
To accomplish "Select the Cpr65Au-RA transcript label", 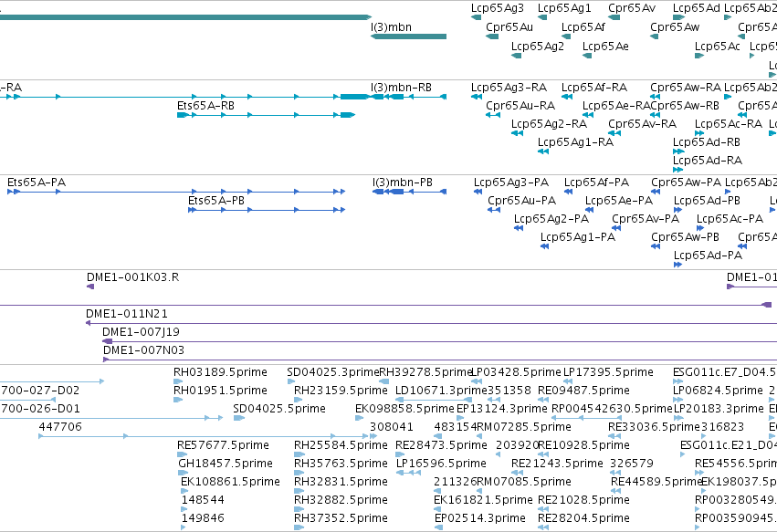I will (520, 106).
